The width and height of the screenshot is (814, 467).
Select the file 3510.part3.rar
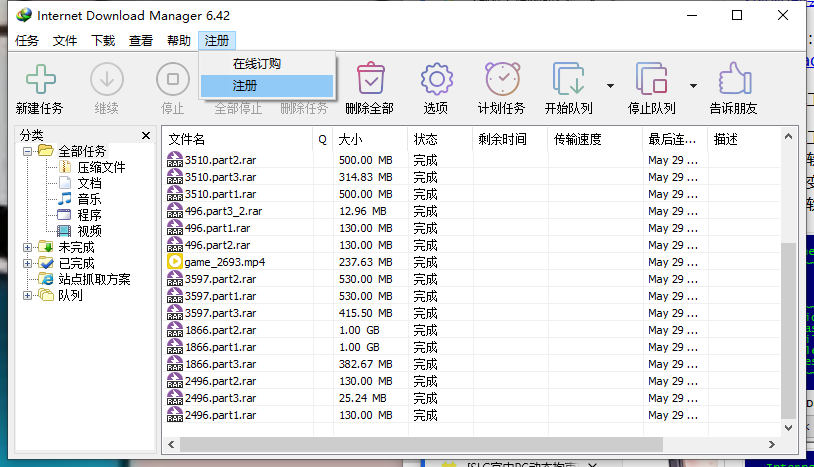[x=221, y=177]
